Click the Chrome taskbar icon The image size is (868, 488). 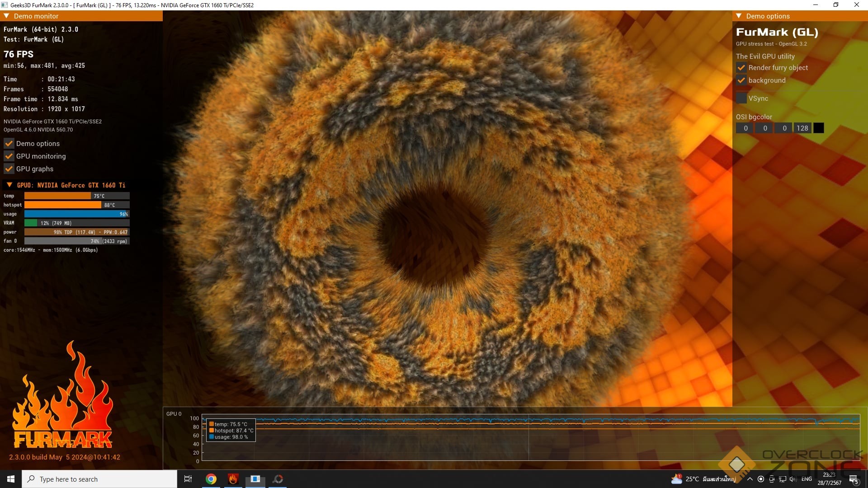211,479
